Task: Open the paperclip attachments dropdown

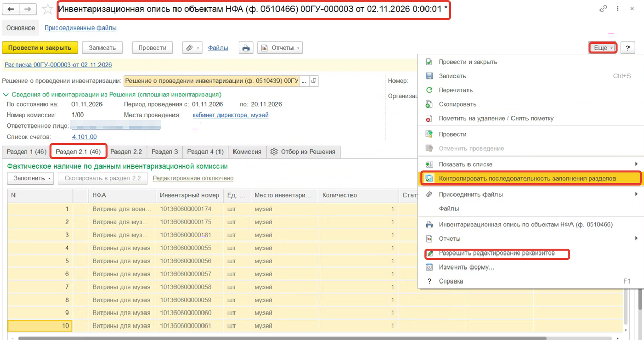Action: (192, 48)
